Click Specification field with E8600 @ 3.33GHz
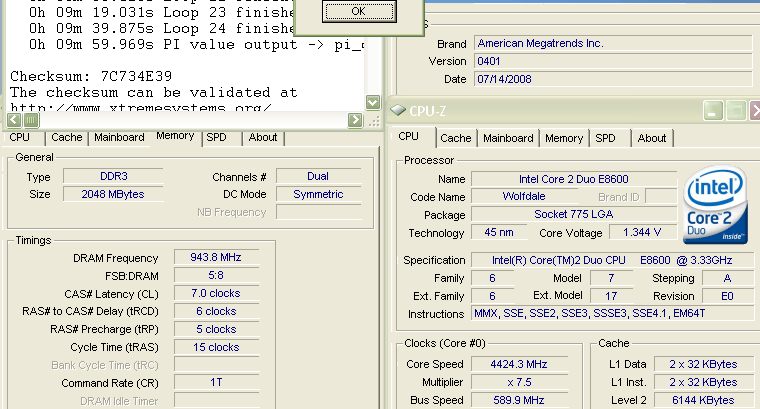760x409 pixels. [612, 260]
